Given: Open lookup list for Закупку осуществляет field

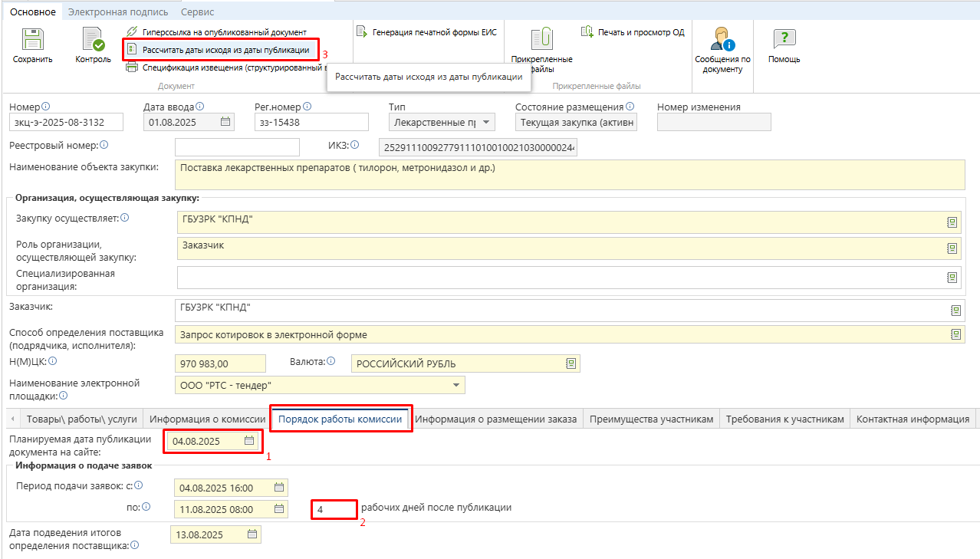Looking at the screenshot, I should (952, 222).
